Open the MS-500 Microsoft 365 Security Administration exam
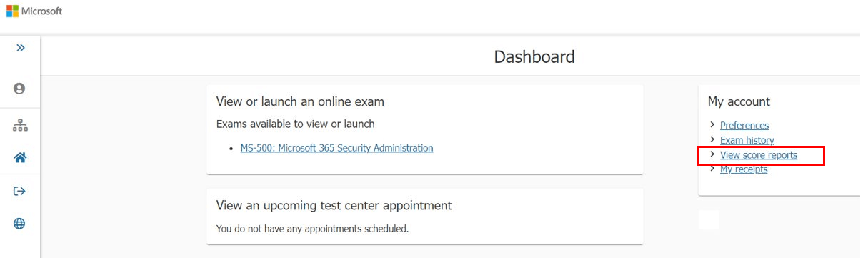This screenshot has width=868, height=258. pos(336,148)
